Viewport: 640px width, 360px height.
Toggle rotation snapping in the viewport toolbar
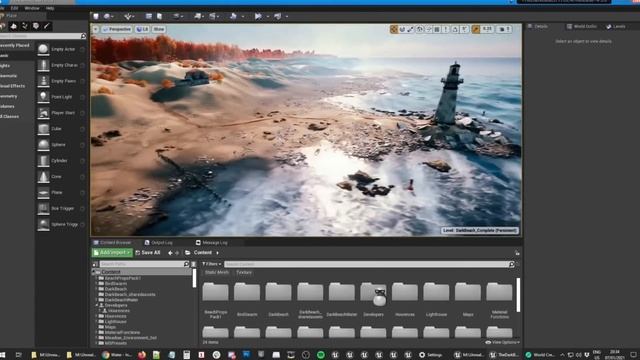pos(455,29)
